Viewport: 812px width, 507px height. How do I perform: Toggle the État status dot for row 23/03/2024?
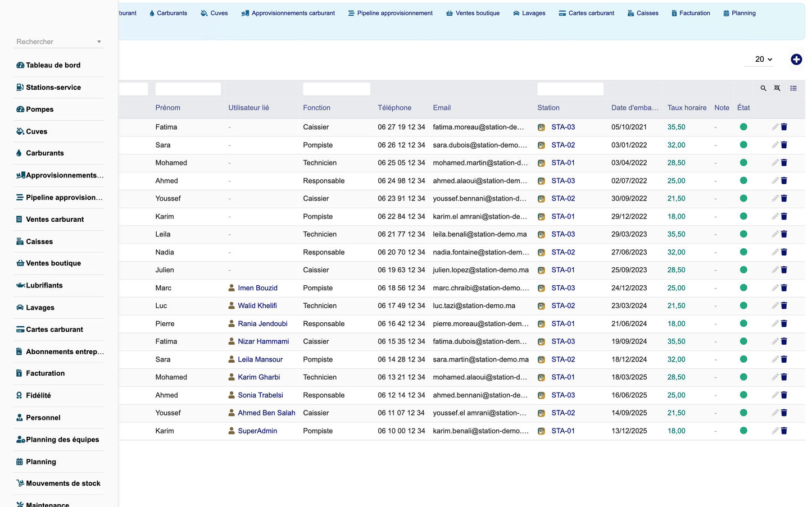(x=743, y=305)
